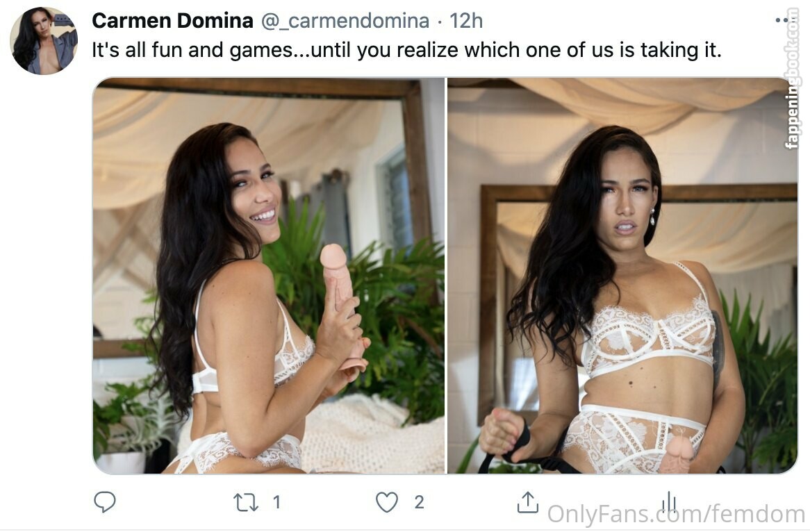
Task: Click the OnlyFans.com/femdom watermark text
Action: (676, 514)
